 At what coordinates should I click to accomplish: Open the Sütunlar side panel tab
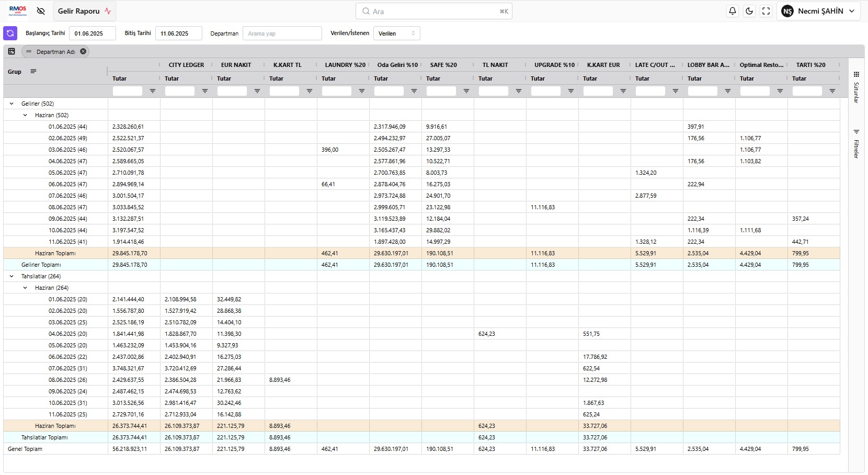[856, 87]
